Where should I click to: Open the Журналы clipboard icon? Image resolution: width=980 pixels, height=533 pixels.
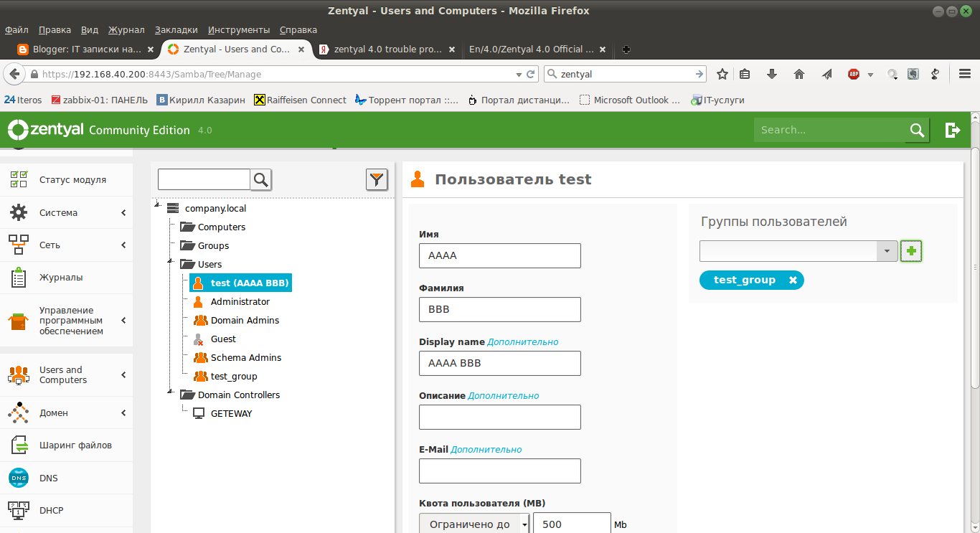pyautogui.click(x=19, y=277)
